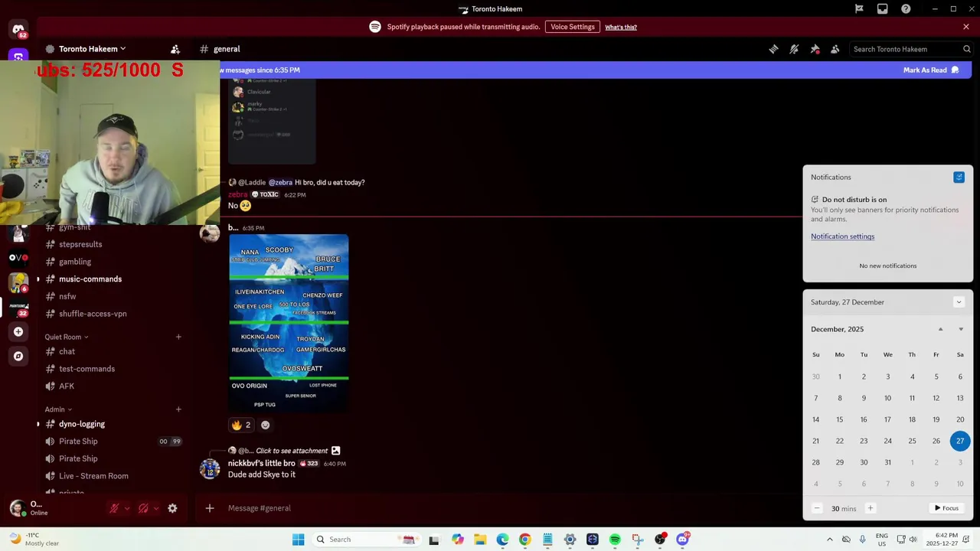Image resolution: width=980 pixels, height=551 pixels.
Task: Show the member list icon
Action: 835,49
